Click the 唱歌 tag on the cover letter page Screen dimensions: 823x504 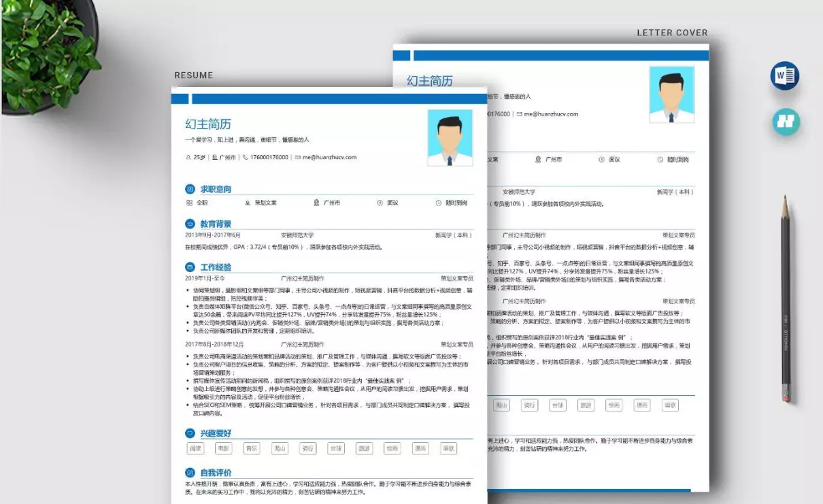(671, 405)
